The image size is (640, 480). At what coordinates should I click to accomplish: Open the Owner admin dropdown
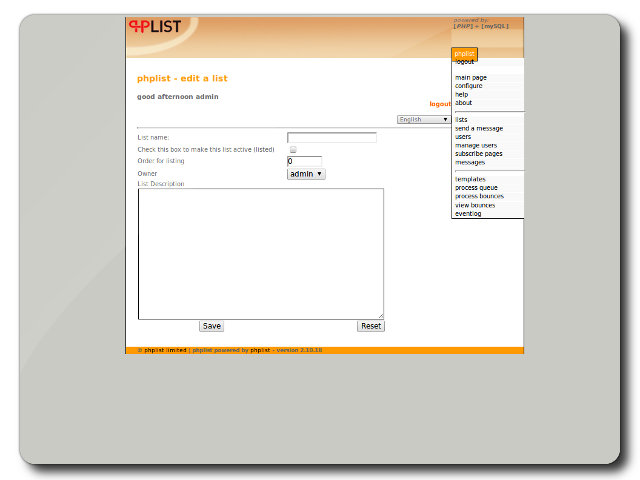(x=306, y=174)
